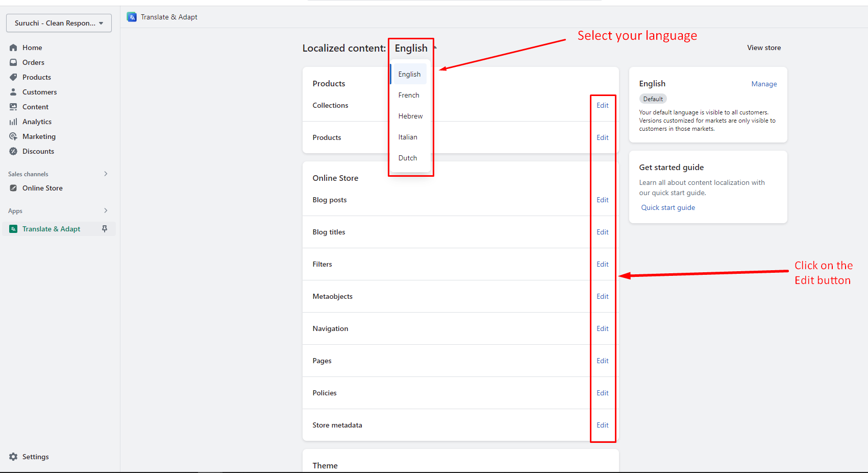Open Settings gear icon
The image size is (868, 473).
13,457
